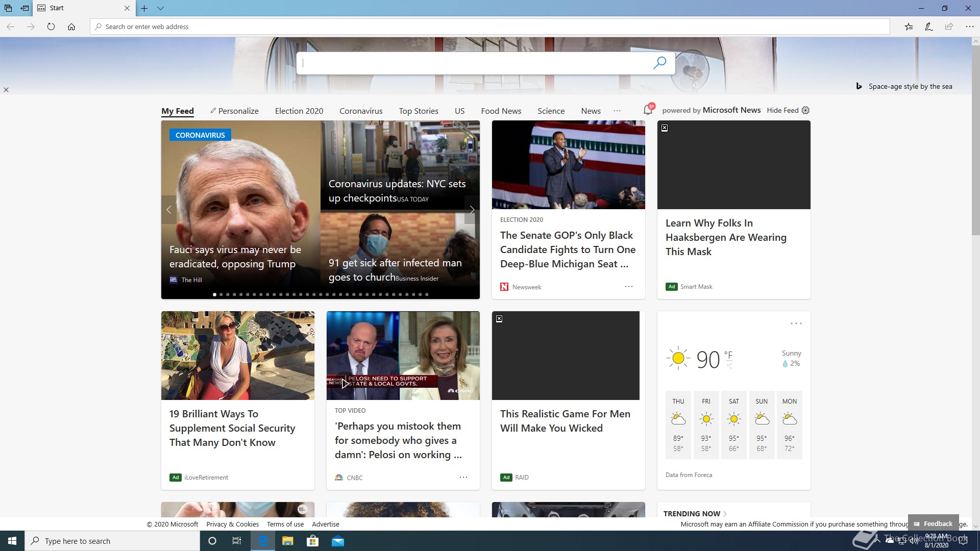Click the Hide Feed link
Viewport: 980px width, 551px height.
point(782,110)
